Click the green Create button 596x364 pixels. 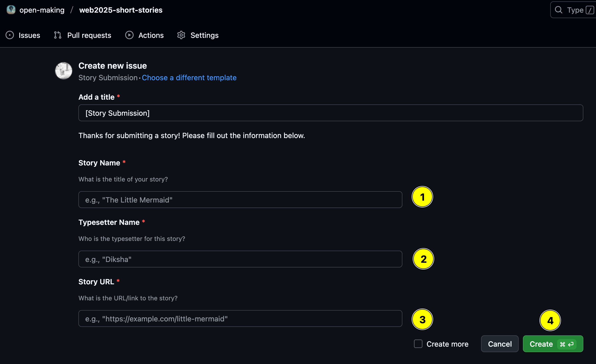553,344
